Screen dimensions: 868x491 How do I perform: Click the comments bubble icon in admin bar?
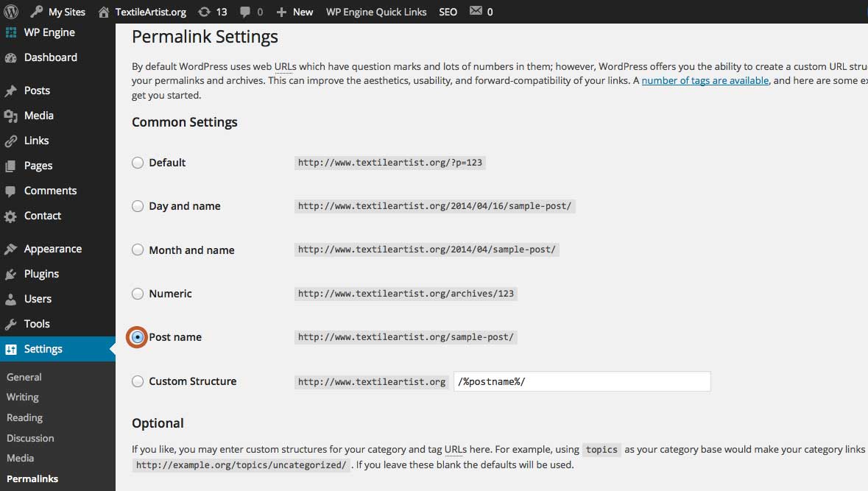click(x=245, y=12)
